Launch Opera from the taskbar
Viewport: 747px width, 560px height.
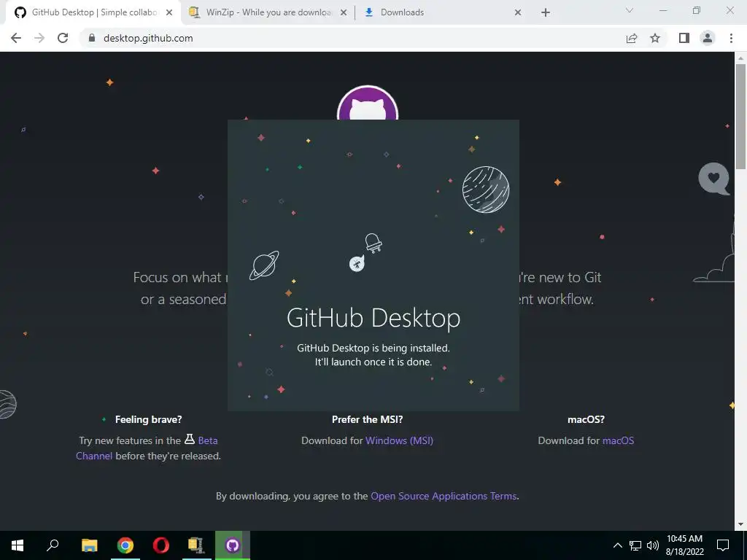[161, 545]
